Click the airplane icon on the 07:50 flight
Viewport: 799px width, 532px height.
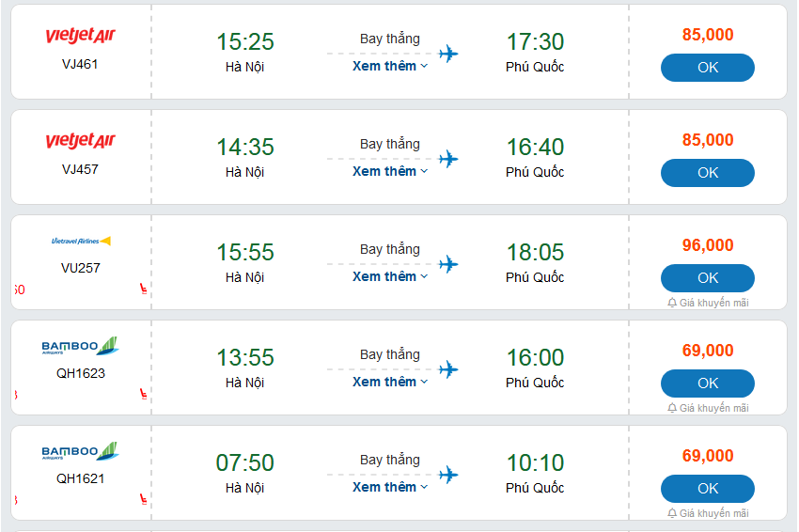tap(448, 475)
